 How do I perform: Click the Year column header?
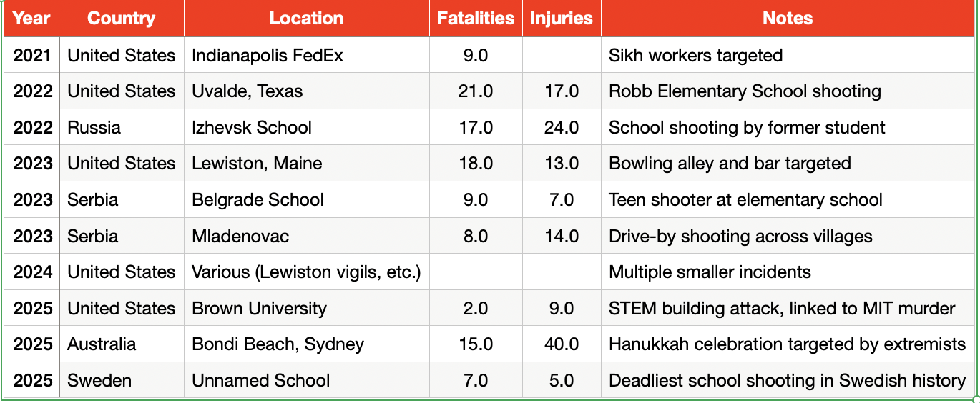[x=31, y=19]
